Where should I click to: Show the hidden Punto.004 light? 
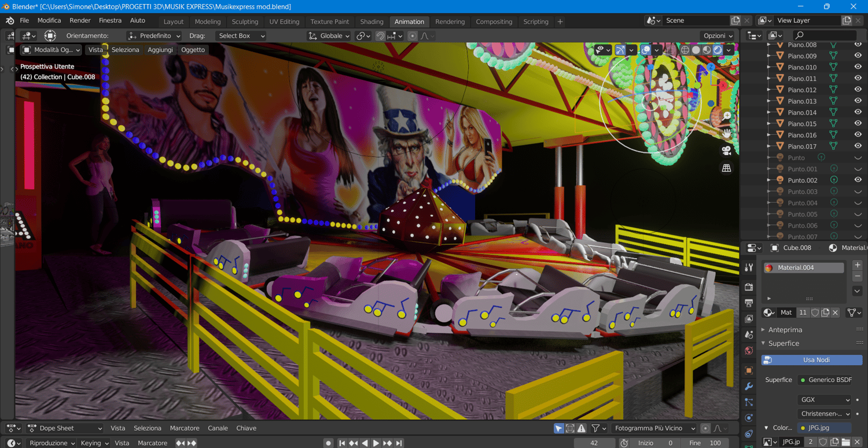point(858,203)
